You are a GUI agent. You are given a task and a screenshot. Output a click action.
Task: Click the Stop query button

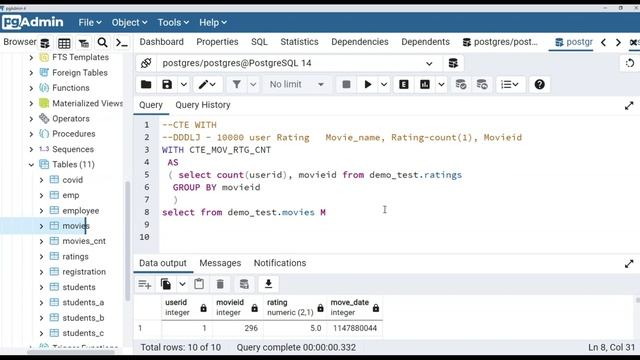pyautogui.click(x=346, y=84)
